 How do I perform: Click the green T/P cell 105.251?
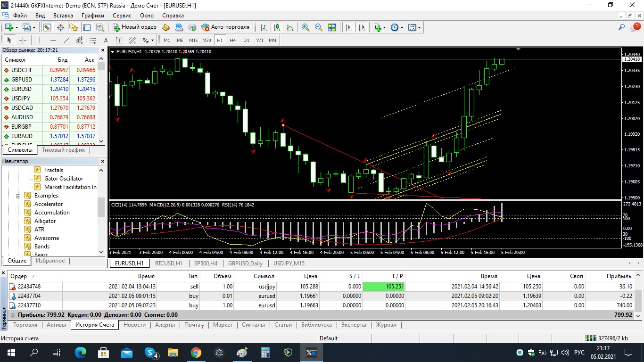pyautogui.click(x=384, y=287)
